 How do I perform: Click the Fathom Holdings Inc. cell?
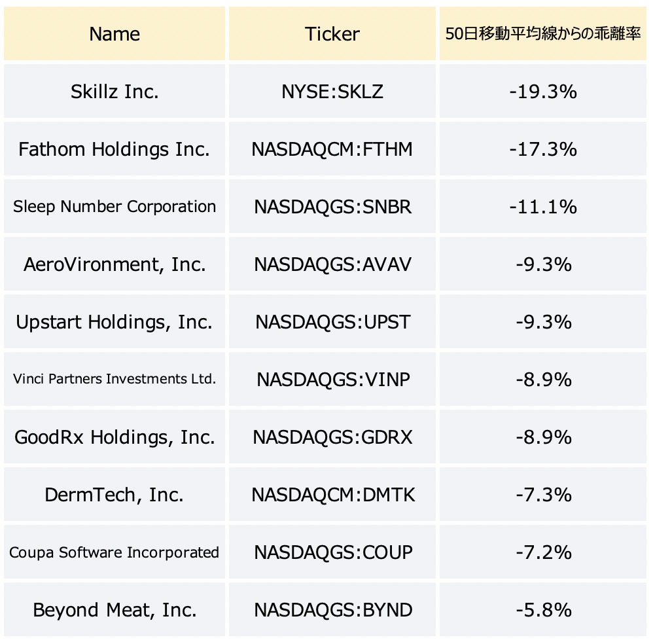point(115,149)
